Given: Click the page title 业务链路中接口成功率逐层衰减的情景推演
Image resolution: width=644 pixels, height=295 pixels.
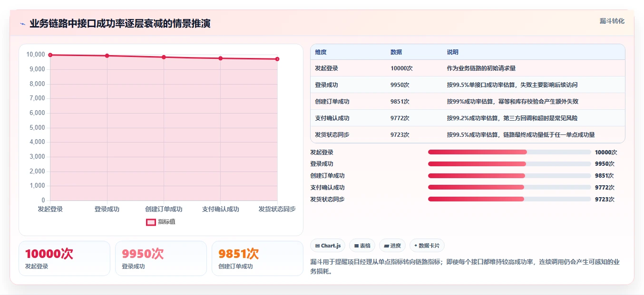Looking at the screenshot, I should 120,24.
